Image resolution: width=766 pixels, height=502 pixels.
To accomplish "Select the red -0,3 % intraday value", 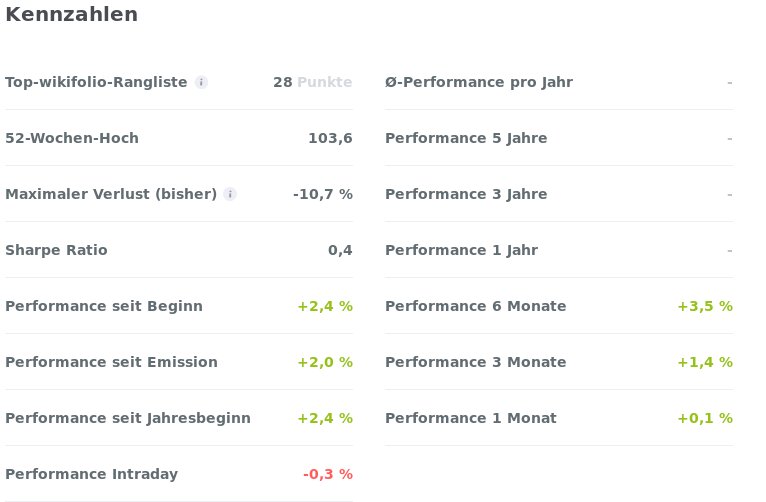I will [328, 474].
